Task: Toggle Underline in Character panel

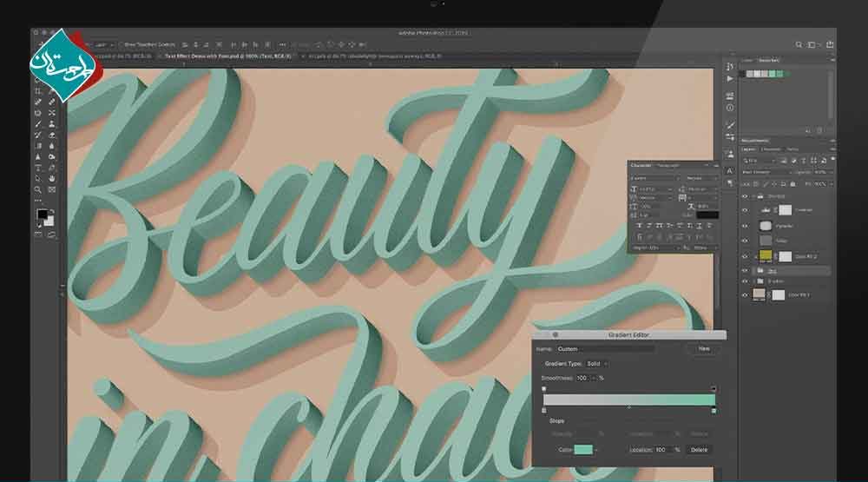Action: (x=700, y=226)
